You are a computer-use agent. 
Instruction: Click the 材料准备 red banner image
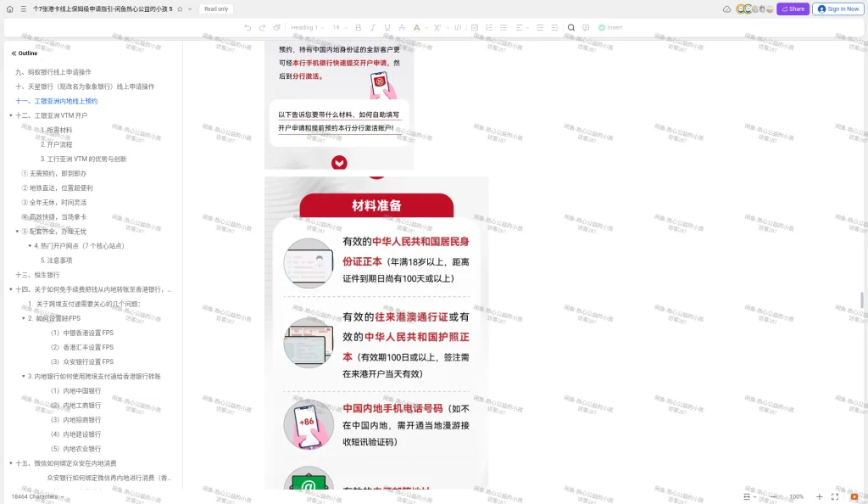[376, 205]
